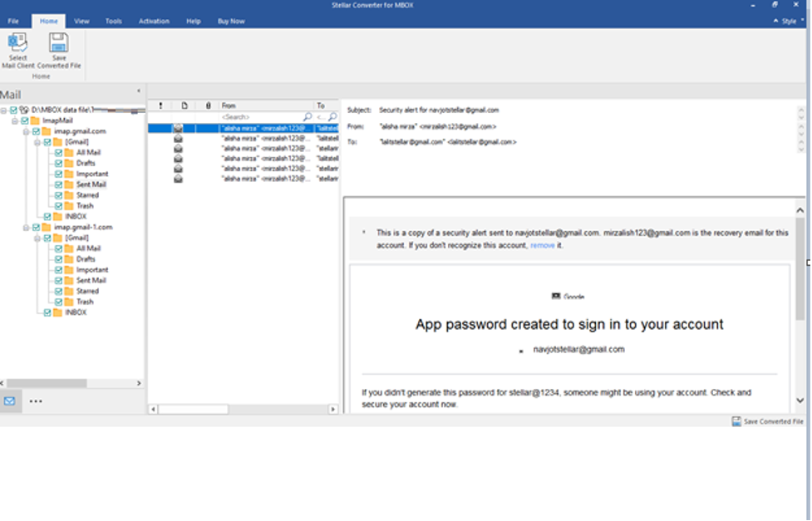Image resolution: width=812 pixels, height=521 pixels.
Task: Select the first highlighted alisha mirza email
Action: [244, 129]
